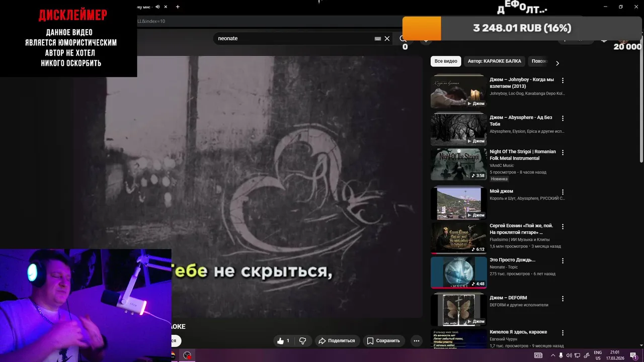Select the Похожие filter chip
This screenshot has width=644, height=362.
pos(539,61)
